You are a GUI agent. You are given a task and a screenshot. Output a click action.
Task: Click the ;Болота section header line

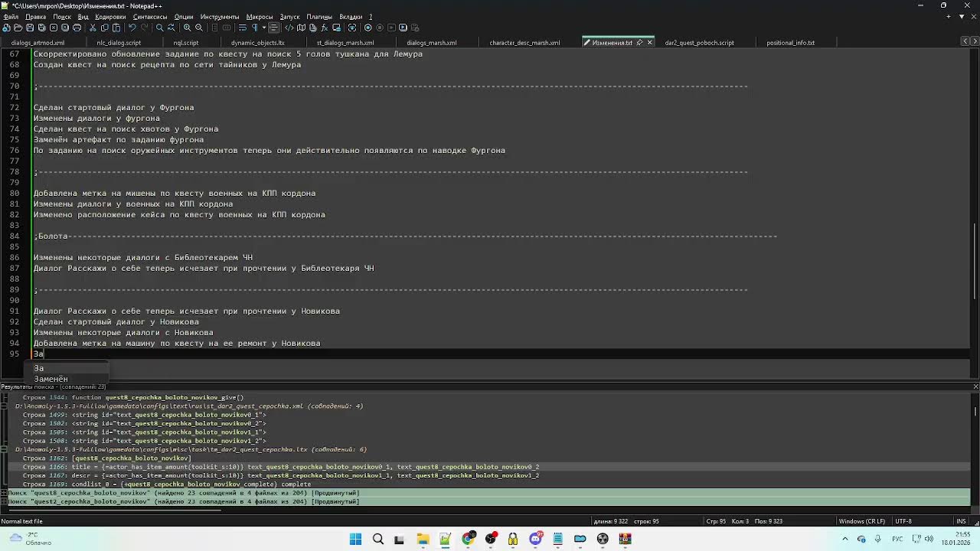pyautogui.click(x=406, y=236)
